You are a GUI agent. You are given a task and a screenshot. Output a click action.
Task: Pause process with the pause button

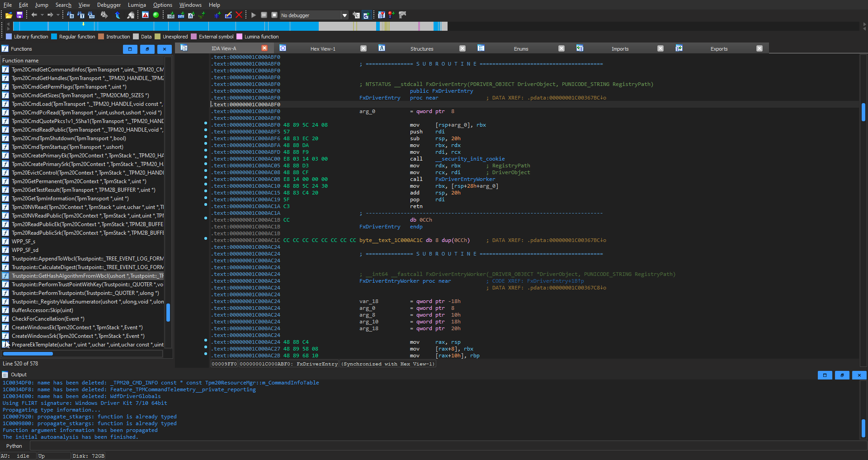coord(264,15)
